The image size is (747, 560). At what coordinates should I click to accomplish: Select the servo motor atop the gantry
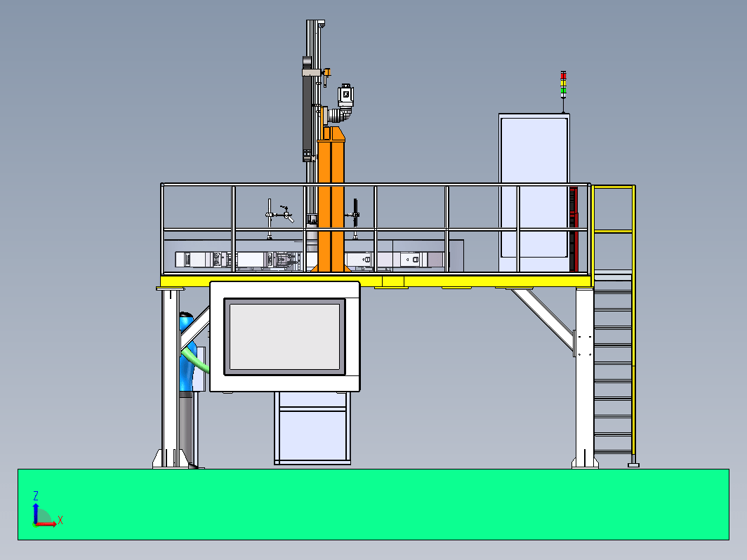(x=346, y=95)
